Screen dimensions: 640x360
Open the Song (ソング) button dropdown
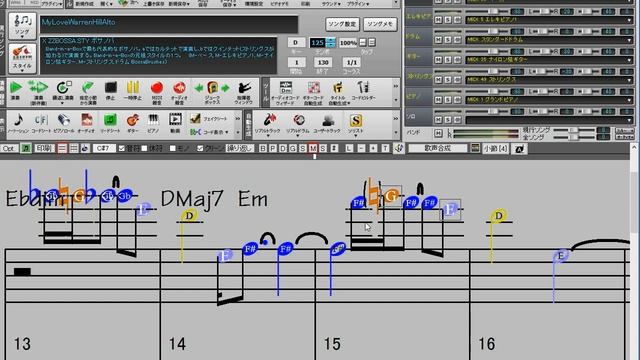click(22, 26)
